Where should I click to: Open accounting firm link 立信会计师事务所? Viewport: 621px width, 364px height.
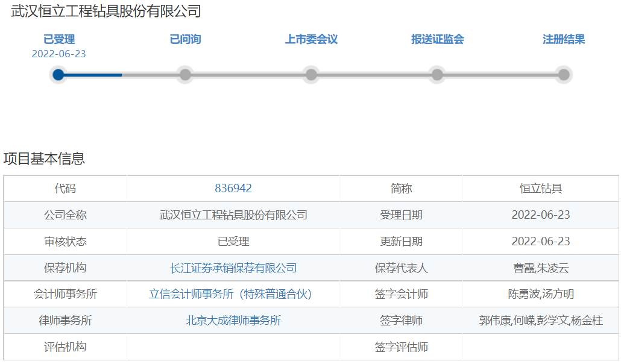point(230,294)
